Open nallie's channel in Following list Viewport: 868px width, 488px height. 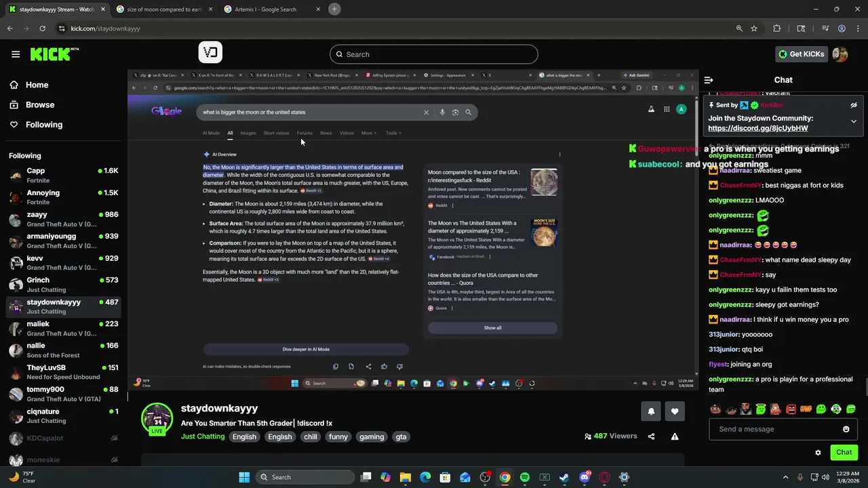[x=63, y=350]
